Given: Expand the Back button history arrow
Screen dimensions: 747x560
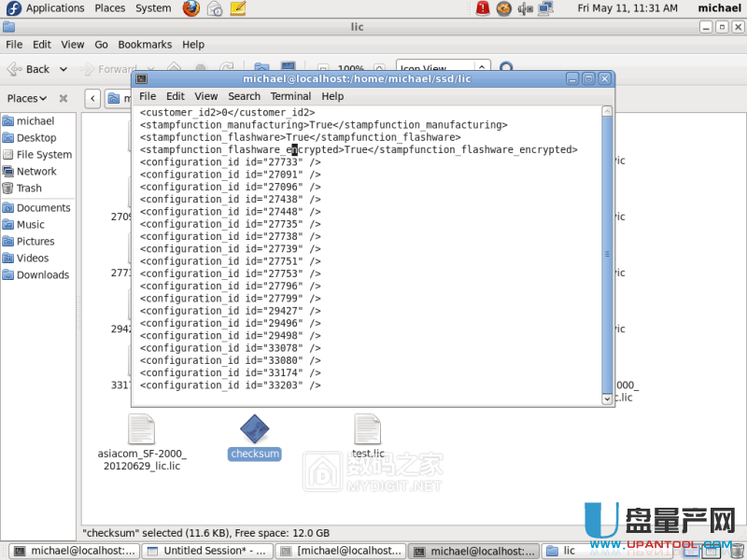Looking at the screenshot, I should [x=63, y=69].
